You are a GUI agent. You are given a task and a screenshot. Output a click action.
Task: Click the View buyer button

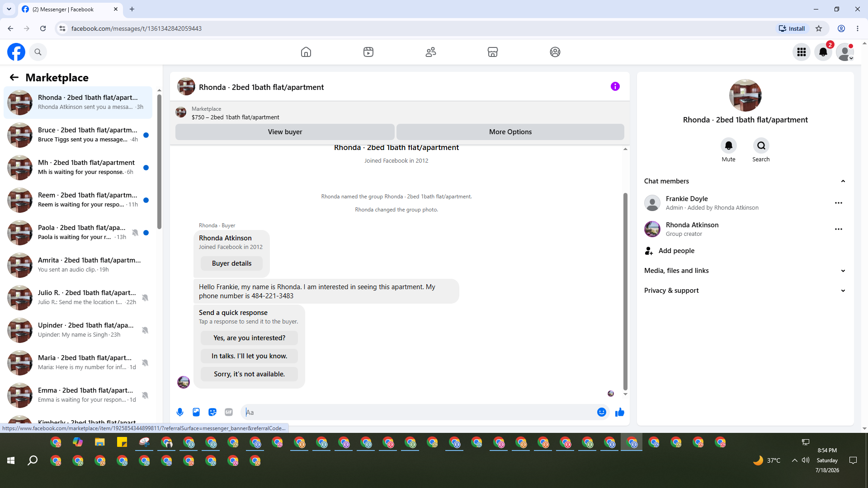point(285,132)
